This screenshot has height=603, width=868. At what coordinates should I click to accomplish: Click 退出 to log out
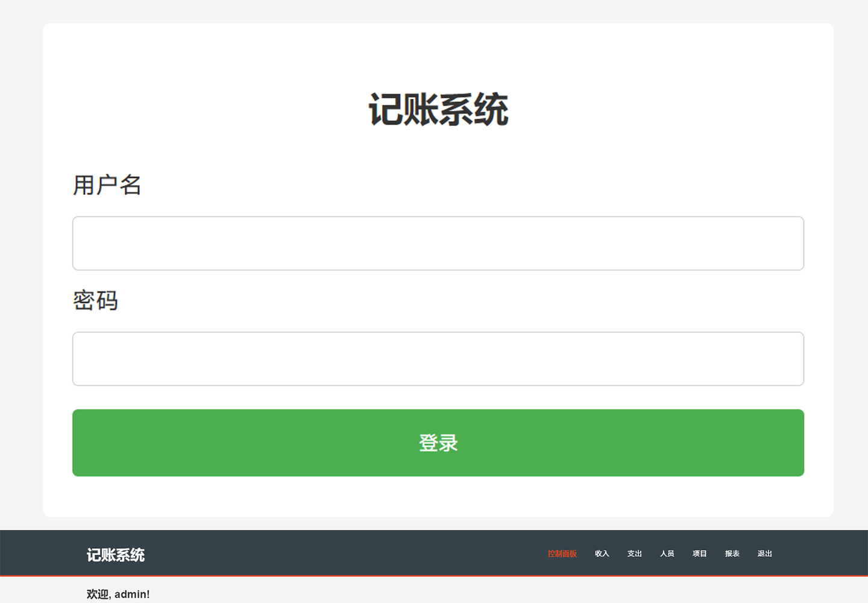coord(764,554)
